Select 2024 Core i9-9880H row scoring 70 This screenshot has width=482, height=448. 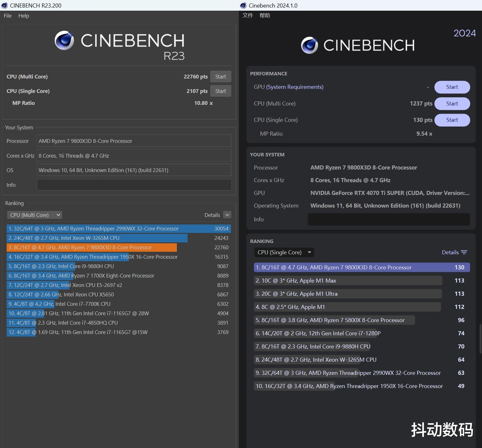(x=362, y=347)
